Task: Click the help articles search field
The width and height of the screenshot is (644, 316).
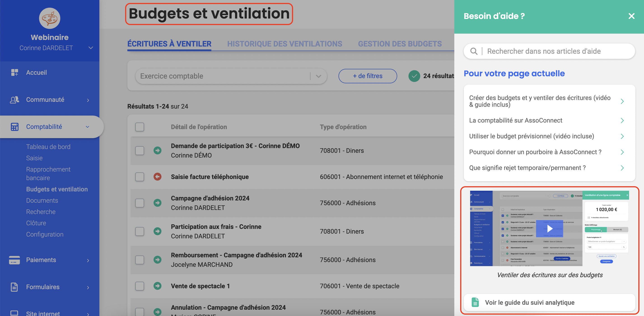Action: pyautogui.click(x=549, y=51)
